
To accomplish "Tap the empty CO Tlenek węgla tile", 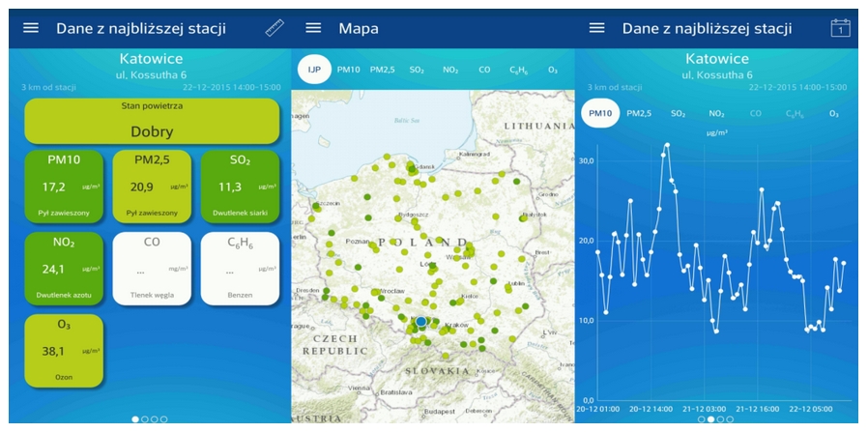I will click(152, 269).
